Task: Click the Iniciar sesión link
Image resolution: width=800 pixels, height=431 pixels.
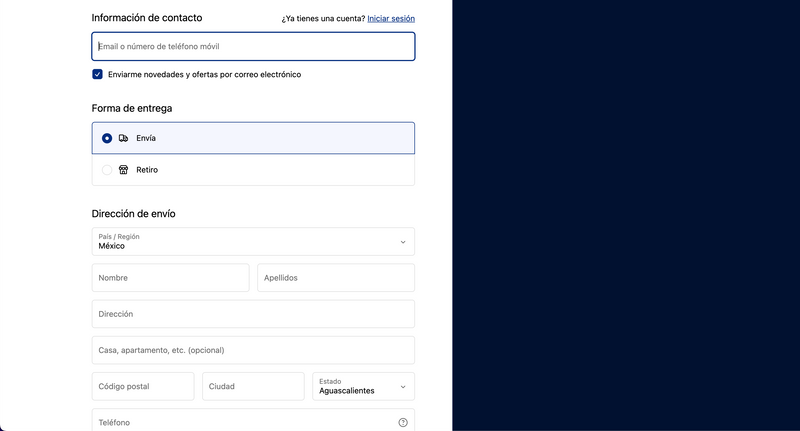Action: point(391,18)
